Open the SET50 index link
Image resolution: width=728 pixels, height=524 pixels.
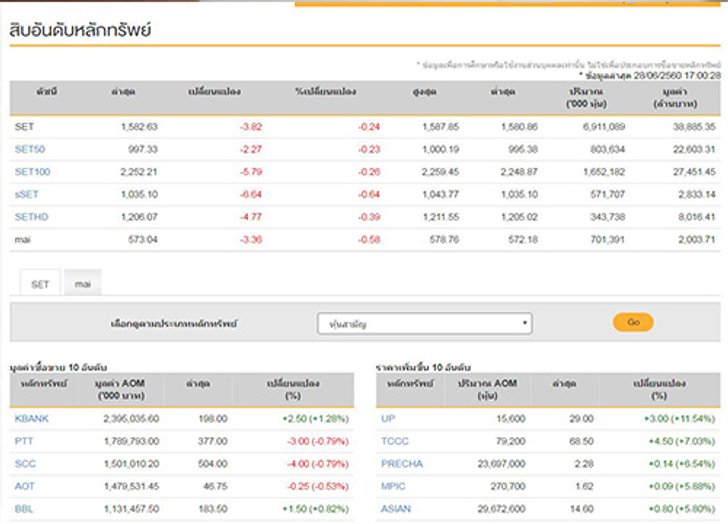(30, 149)
